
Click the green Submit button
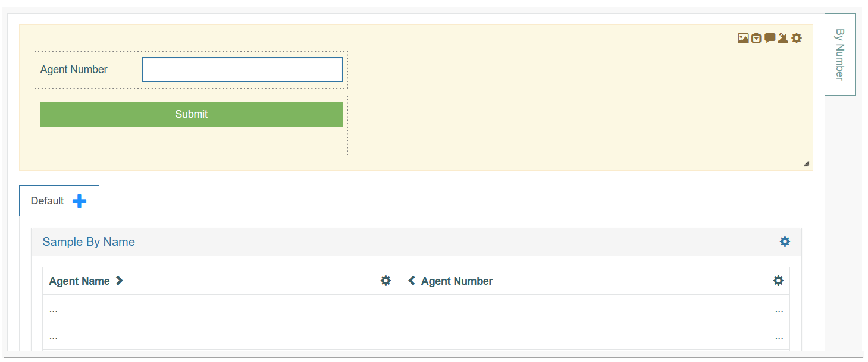pyautogui.click(x=192, y=114)
